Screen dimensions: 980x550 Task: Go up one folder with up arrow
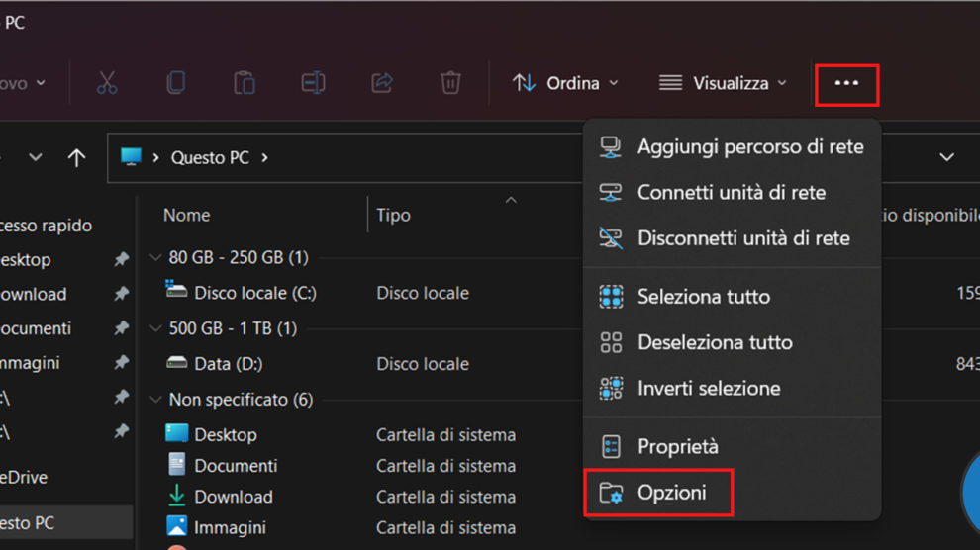pos(76,157)
